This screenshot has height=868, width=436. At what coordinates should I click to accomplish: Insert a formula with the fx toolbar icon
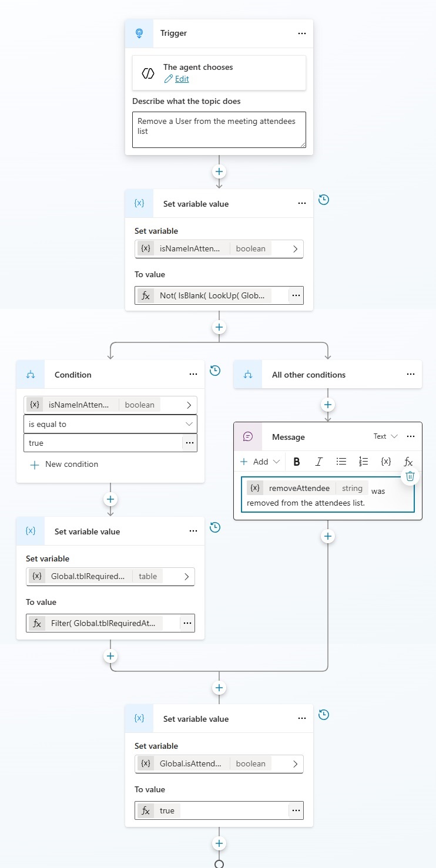tap(408, 462)
